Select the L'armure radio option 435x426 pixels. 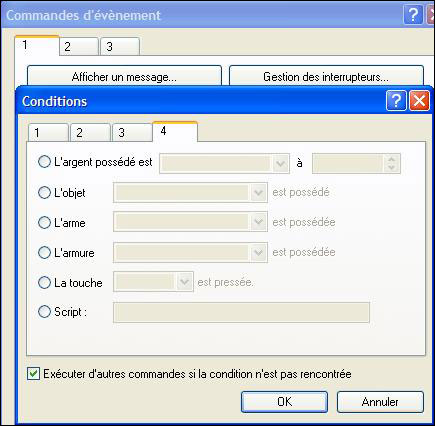click(x=44, y=252)
